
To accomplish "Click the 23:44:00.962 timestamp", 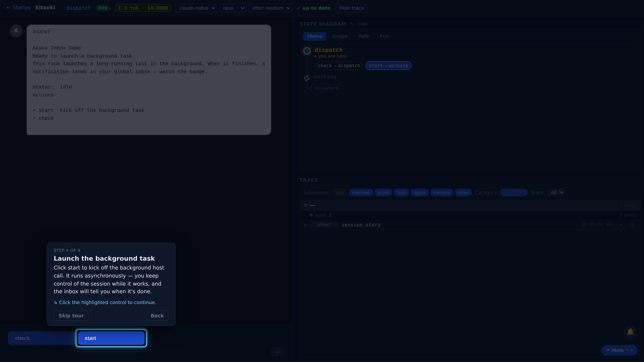I will 597,225.
